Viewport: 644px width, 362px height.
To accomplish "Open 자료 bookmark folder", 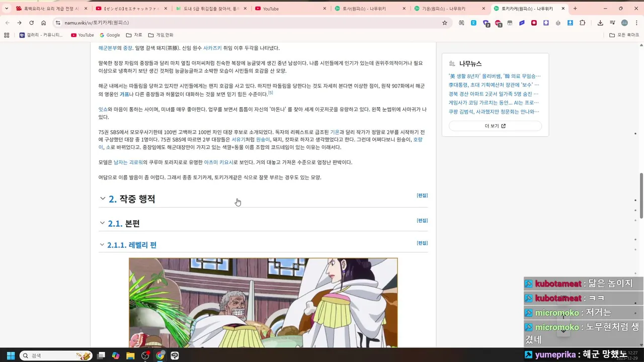I will [x=134, y=35].
